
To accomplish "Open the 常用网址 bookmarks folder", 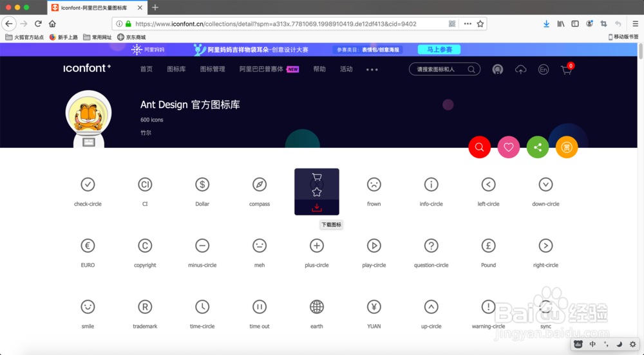I will (x=97, y=37).
